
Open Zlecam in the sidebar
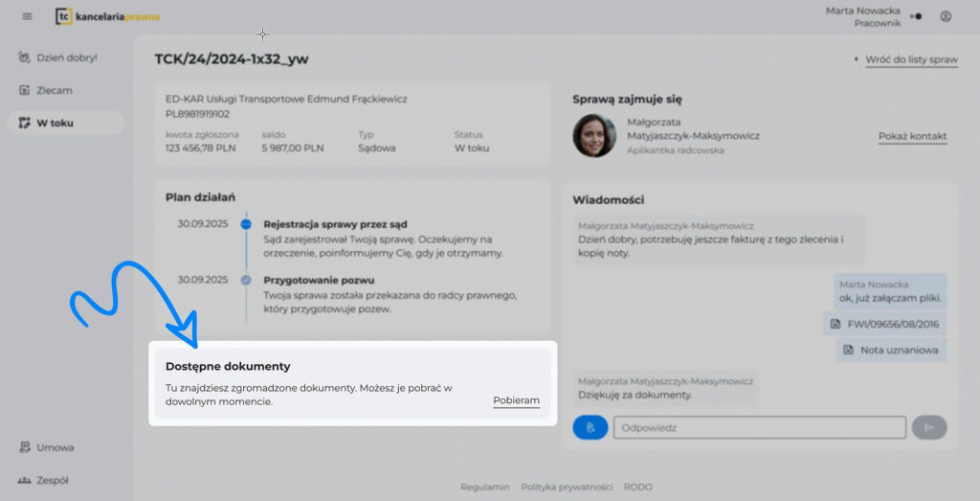(x=54, y=90)
